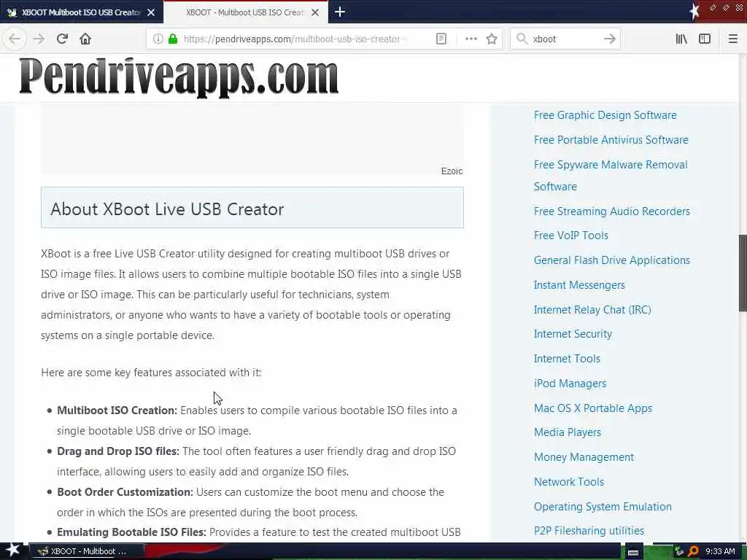Close the active XBOOT pendriveapps tab

(x=315, y=12)
